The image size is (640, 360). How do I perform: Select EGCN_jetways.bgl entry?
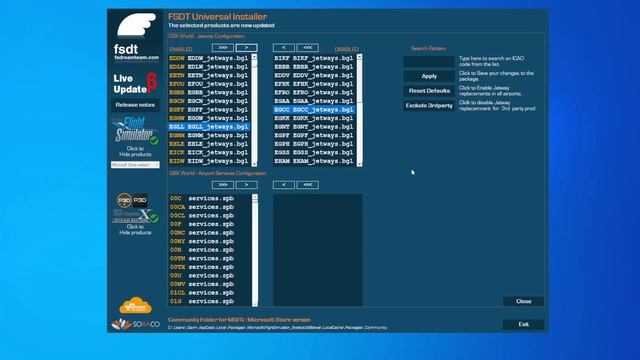pyautogui.click(x=209, y=101)
